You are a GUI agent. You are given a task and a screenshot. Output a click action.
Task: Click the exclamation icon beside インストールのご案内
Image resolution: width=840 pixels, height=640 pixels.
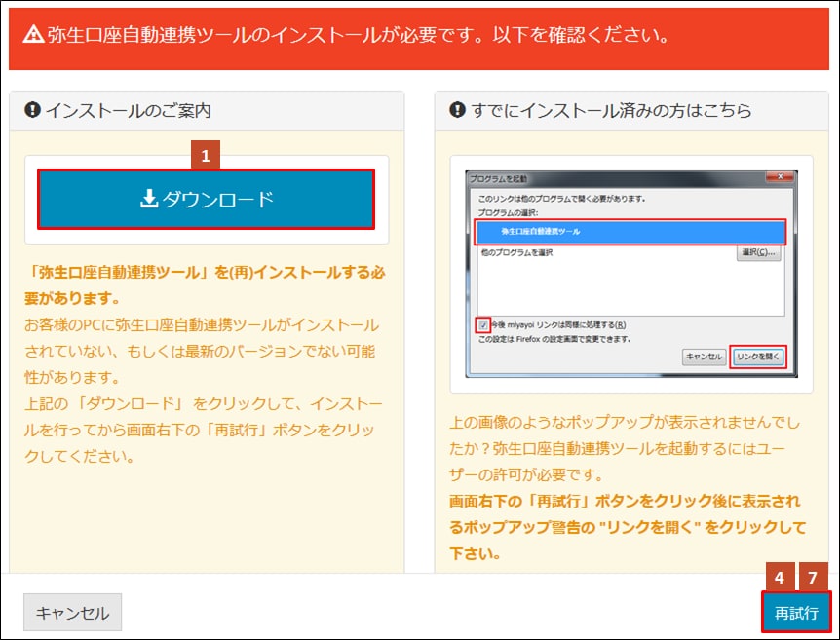[x=33, y=110]
